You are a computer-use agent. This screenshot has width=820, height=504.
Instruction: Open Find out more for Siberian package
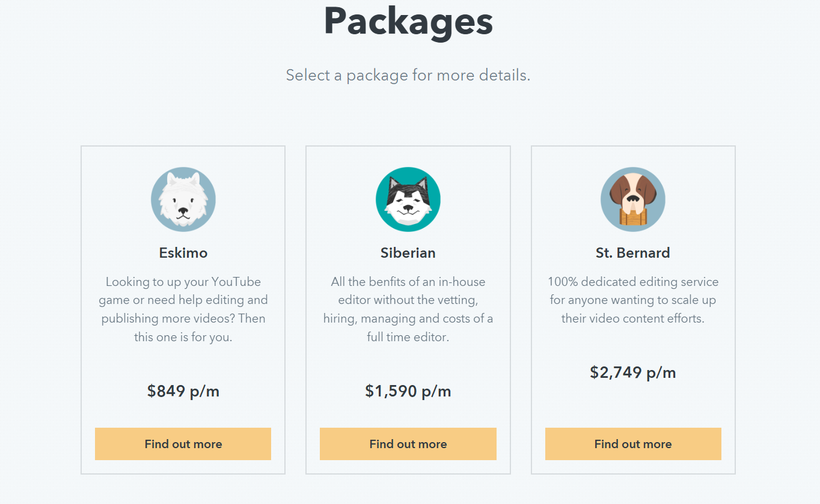(408, 444)
